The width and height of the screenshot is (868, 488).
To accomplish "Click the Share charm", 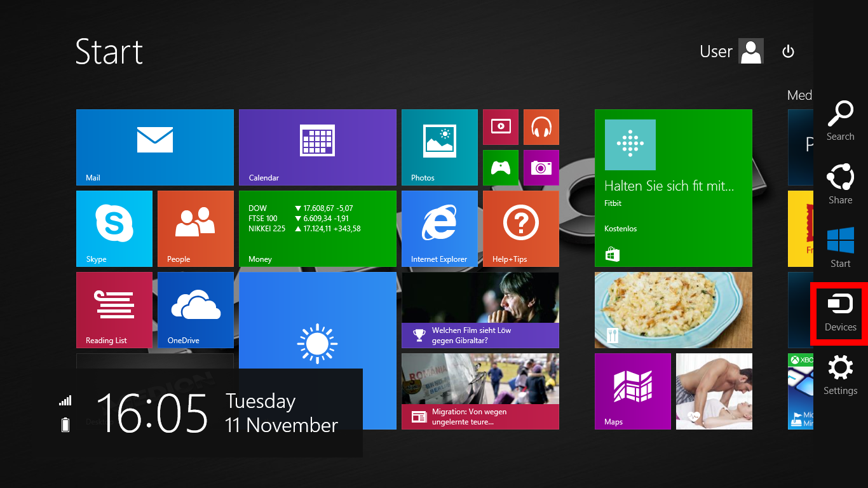I will [840, 184].
